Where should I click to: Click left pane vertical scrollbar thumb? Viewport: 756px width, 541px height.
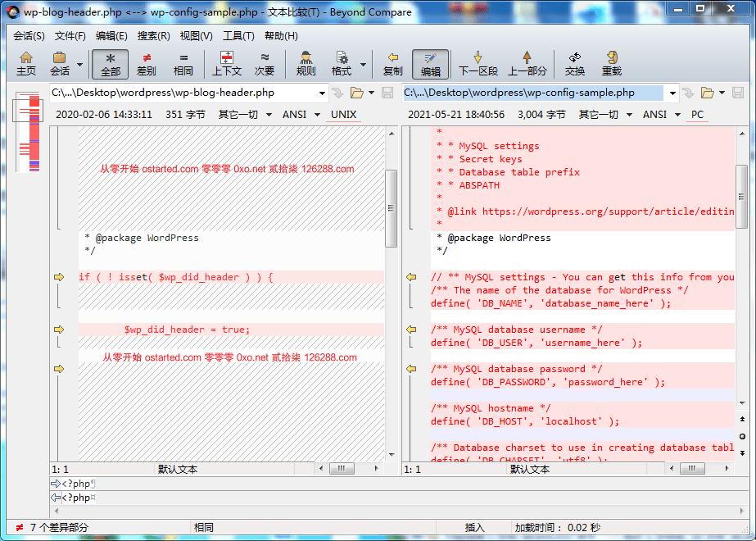(391, 208)
